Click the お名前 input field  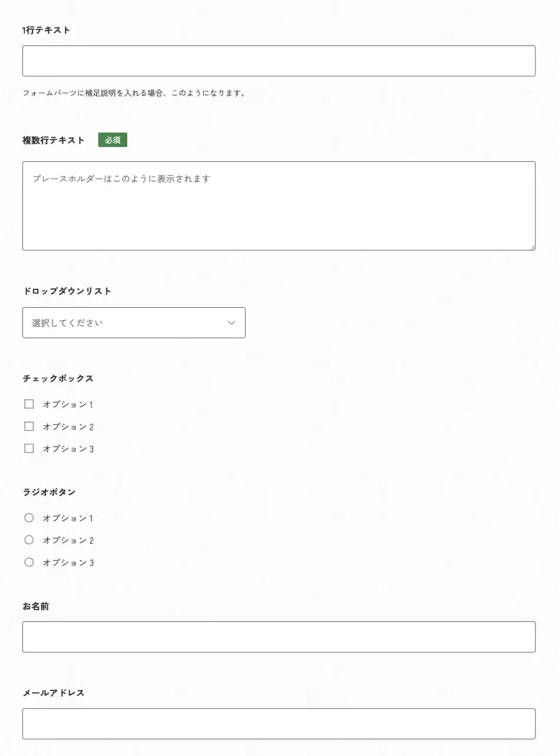pos(279,637)
